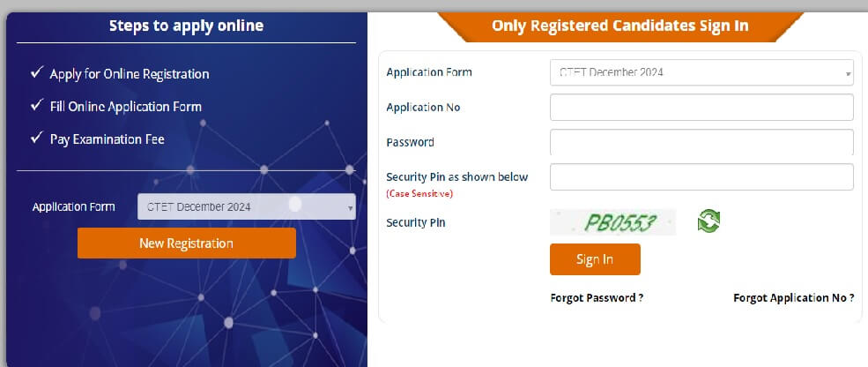Focus the Application No input field

pyautogui.click(x=701, y=108)
